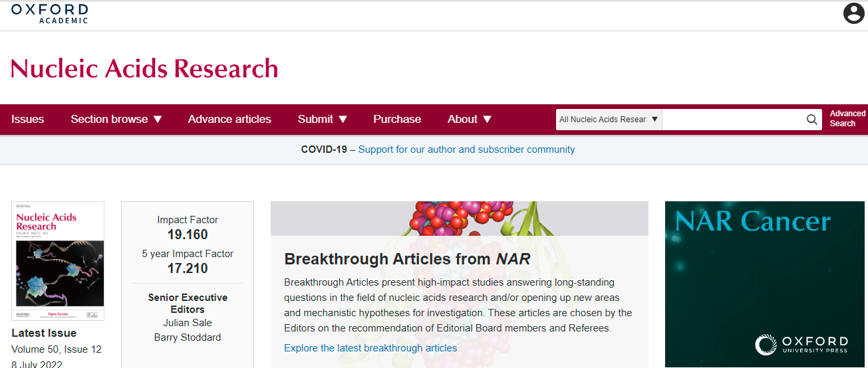Screen dimensions: 868x368
Task: Open the All Nucleic Acids Research scope selector
Action: 609,120
